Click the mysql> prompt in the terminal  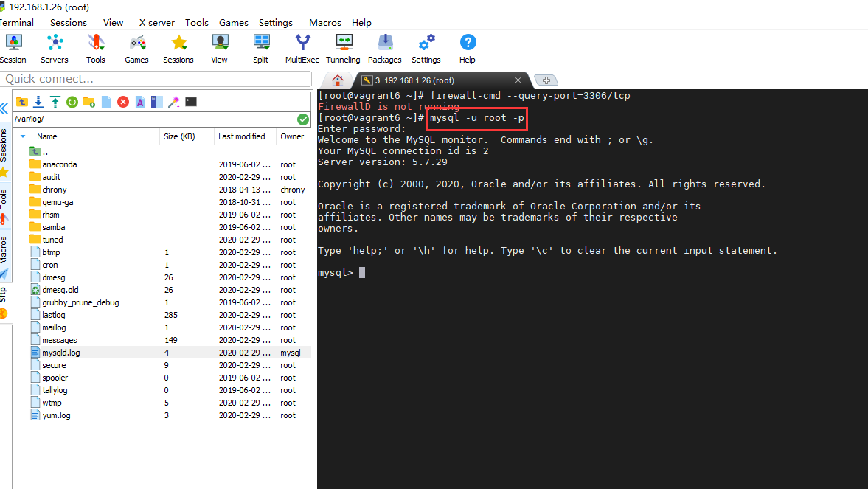(x=336, y=272)
